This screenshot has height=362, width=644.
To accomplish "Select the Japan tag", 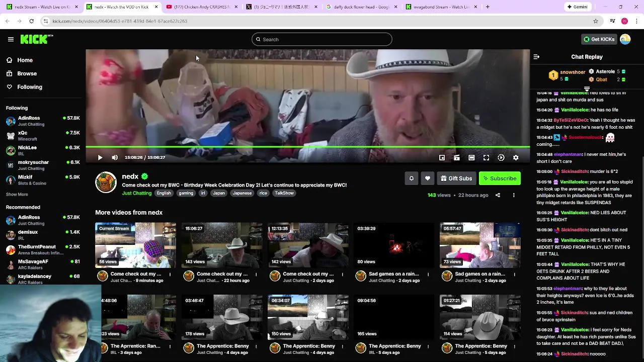I will click(x=219, y=193).
